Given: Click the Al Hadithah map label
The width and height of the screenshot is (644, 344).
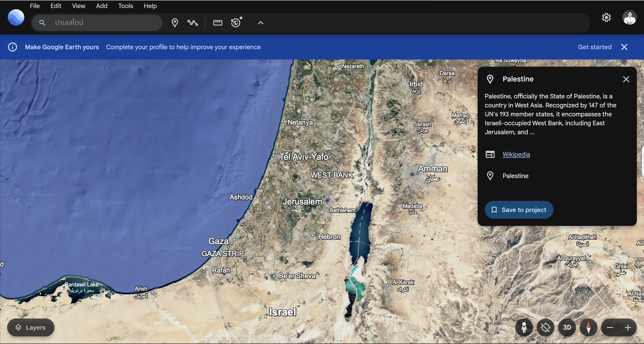Looking at the screenshot, I should [582, 237].
